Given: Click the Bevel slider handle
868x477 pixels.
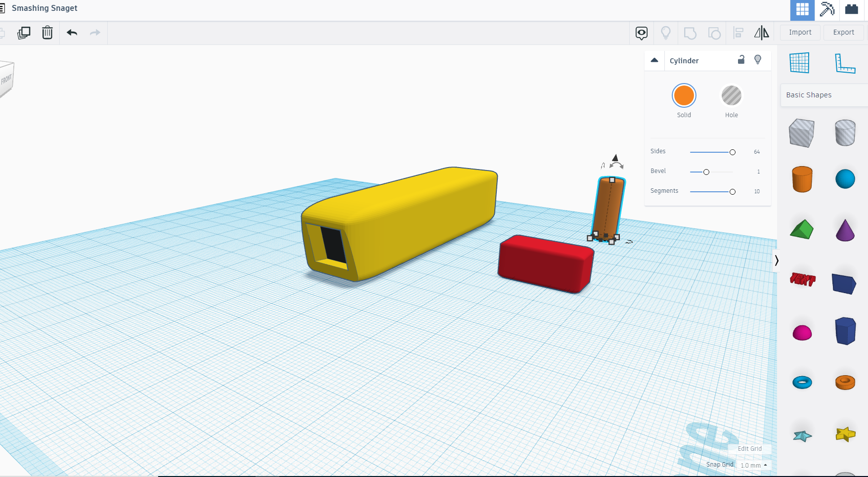Looking at the screenshot, I should [706, 172].
